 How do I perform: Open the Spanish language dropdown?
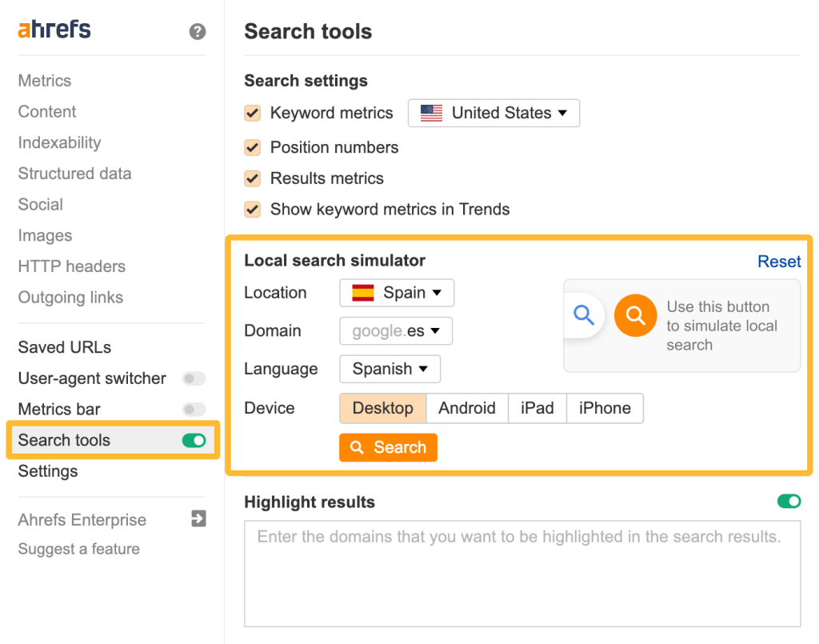390,369
